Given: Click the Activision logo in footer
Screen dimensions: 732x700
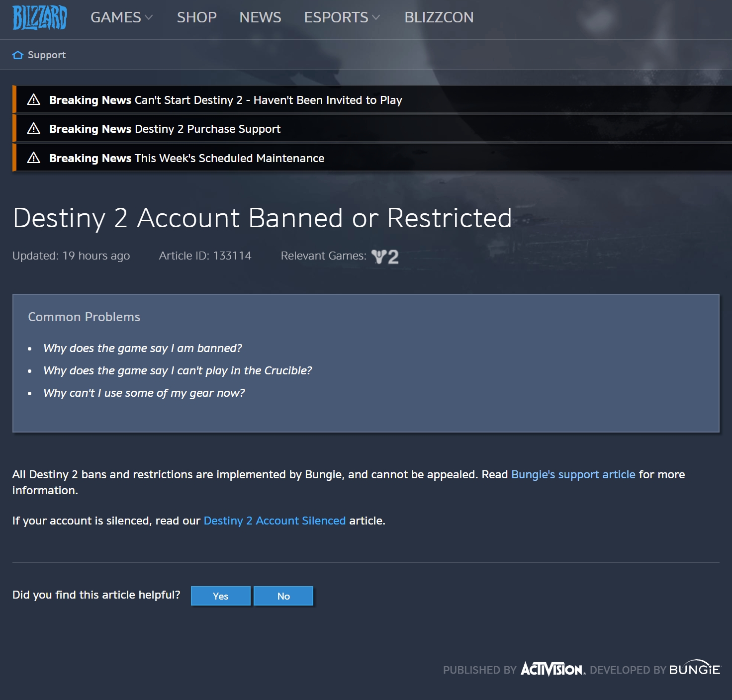Looking at the screenshot, I should coord(552,669).
